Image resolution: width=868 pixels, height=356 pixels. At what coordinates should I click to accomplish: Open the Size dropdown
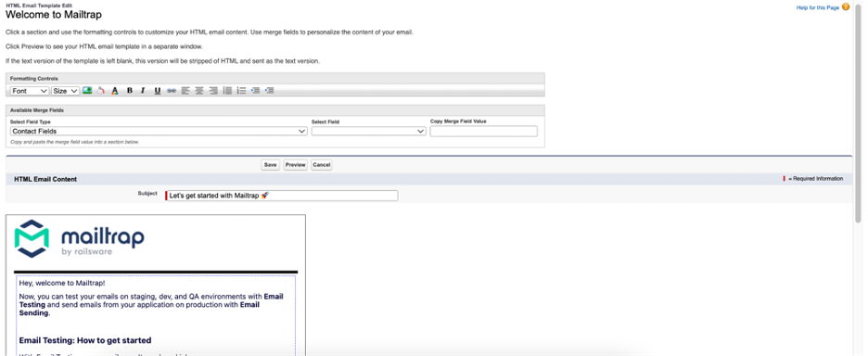(x=65, y=91)
